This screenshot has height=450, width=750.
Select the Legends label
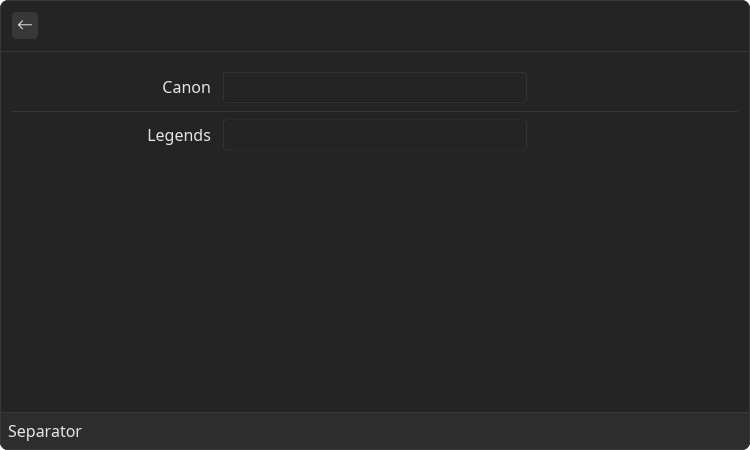click(179, 135)
